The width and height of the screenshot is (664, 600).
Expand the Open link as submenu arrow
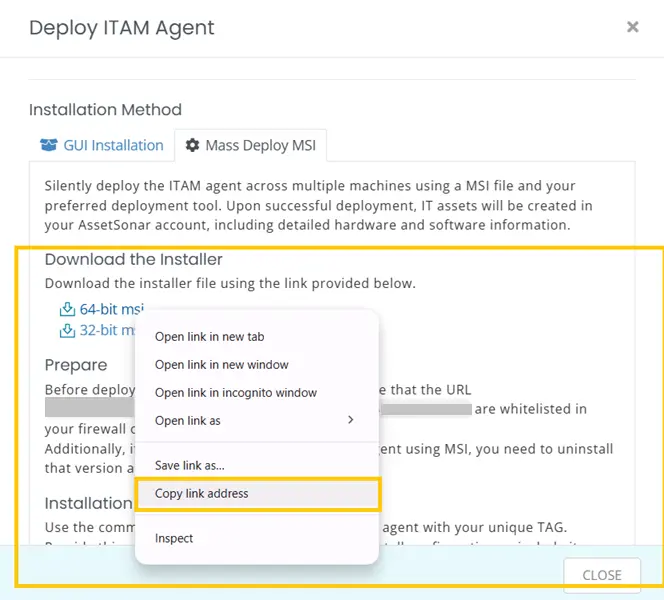click(x=350, y=420)
